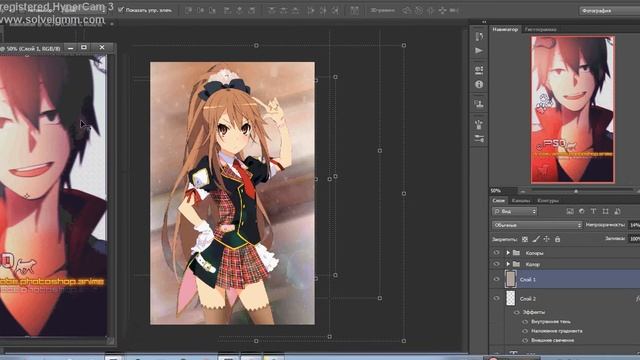Click align vertical centers icon
The image size is (640, 360).
[x=200, y=10]
